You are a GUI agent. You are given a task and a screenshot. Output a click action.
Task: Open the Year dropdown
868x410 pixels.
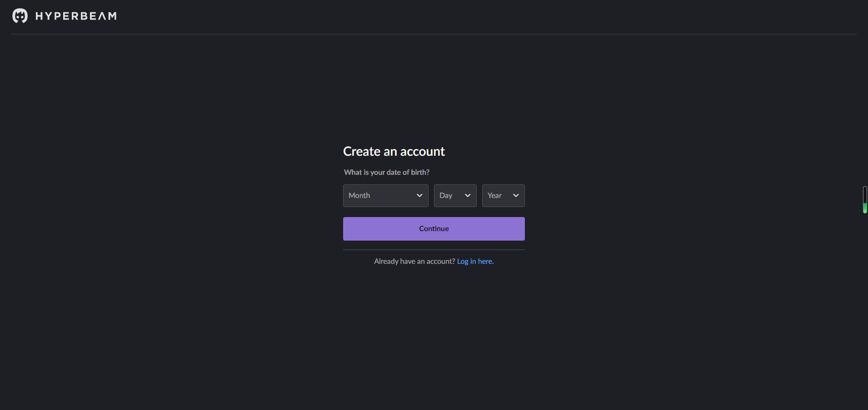tap(503, 196)
